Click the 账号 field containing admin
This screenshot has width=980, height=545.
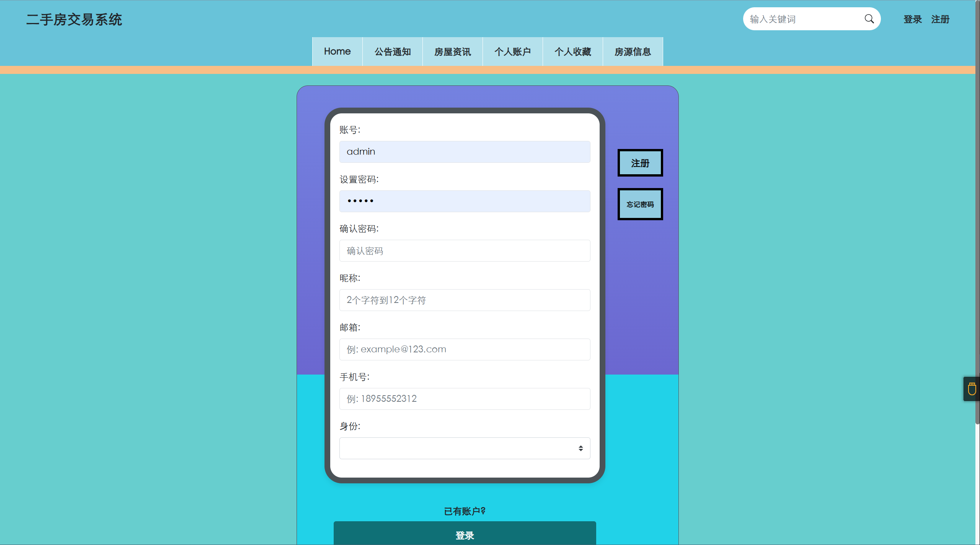coord(465,152)
